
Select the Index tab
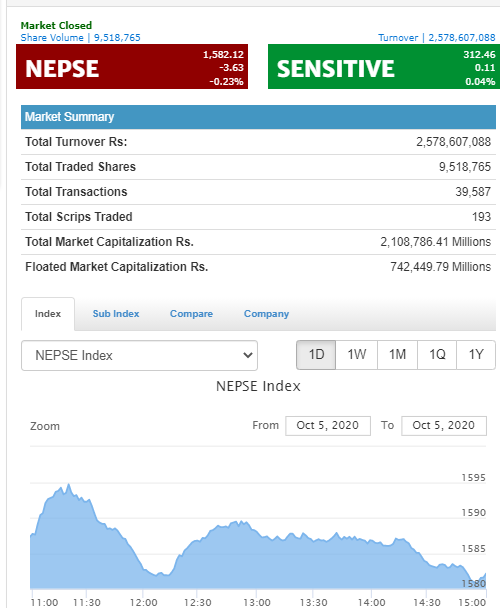(48, 314)
